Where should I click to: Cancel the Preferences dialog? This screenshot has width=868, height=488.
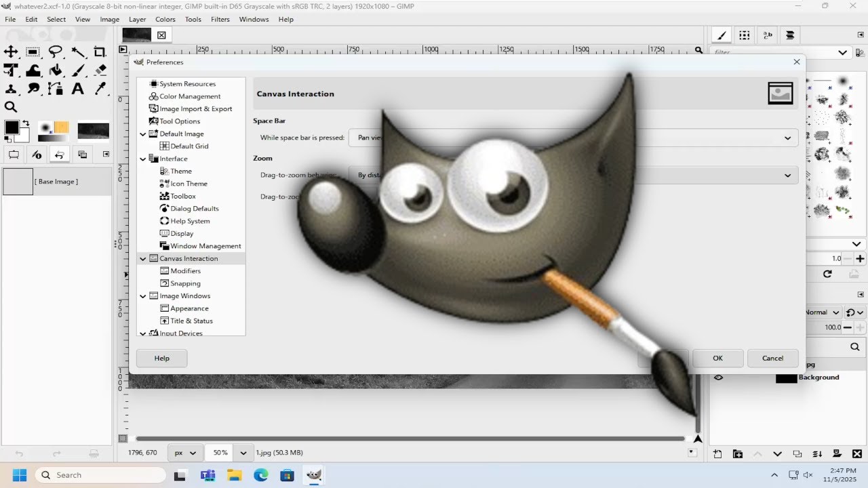point(772,358)
